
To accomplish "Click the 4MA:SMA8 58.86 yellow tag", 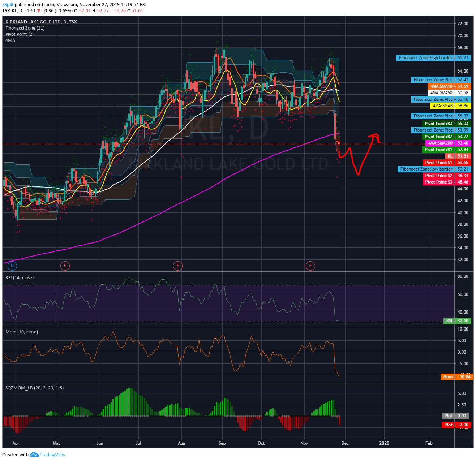I will pos(451,106).
